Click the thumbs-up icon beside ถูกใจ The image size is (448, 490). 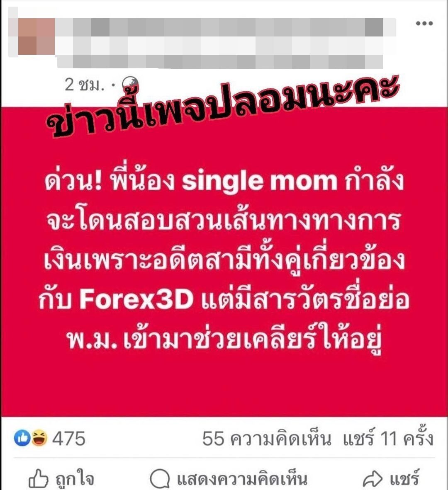tap(39, 478)
